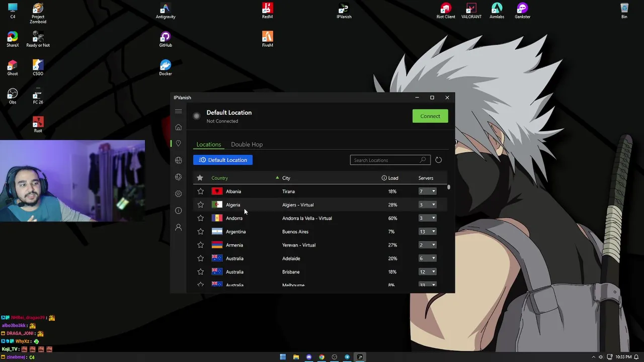Switch to the Double Hop tab
Image resolution: width=644 pixels, height=362 pixels.
coord(247,144)
